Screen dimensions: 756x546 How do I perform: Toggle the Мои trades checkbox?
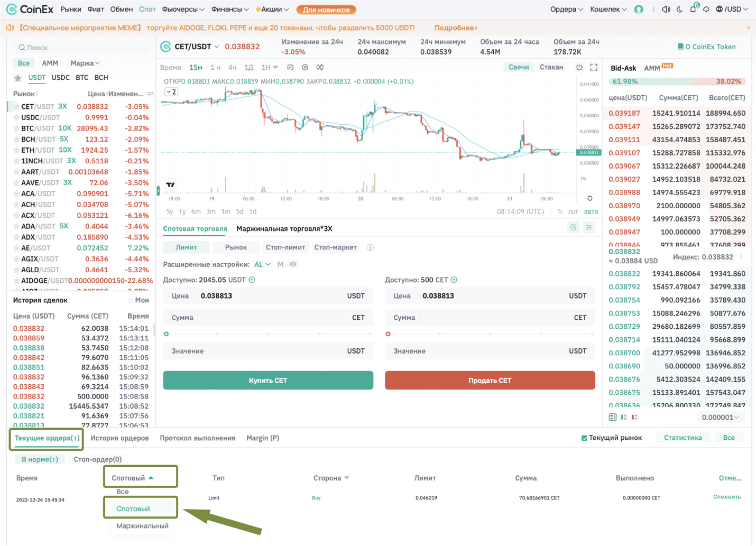pos(131,301)
